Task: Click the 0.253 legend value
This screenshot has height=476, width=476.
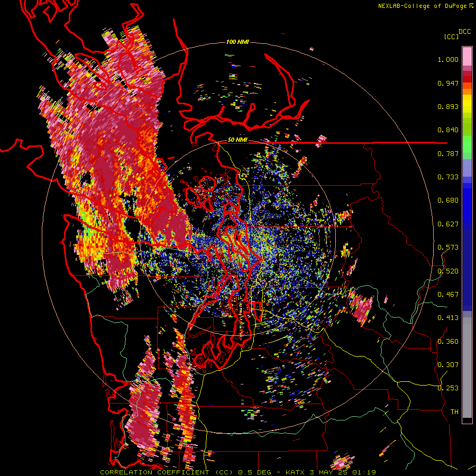Action: 448,388
